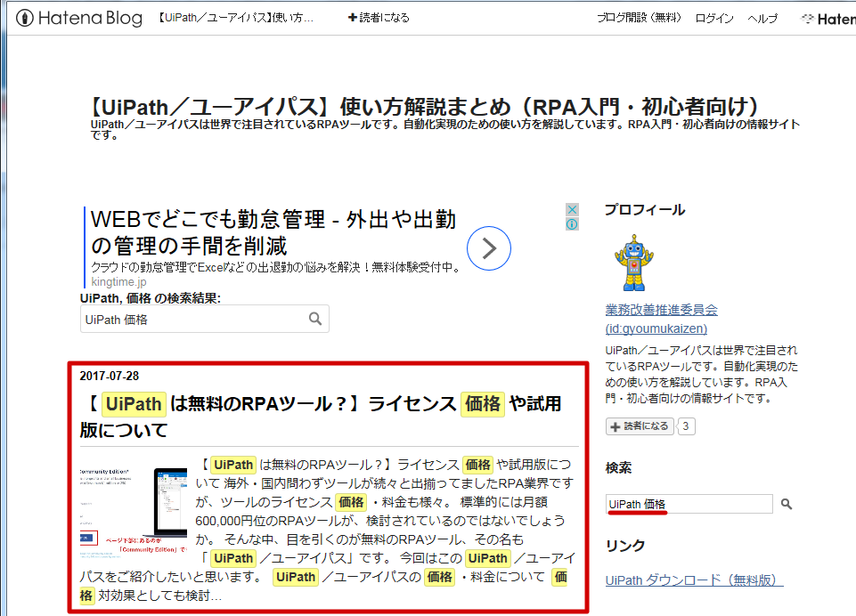Close the advertisement with X icon

pos(572,209)
